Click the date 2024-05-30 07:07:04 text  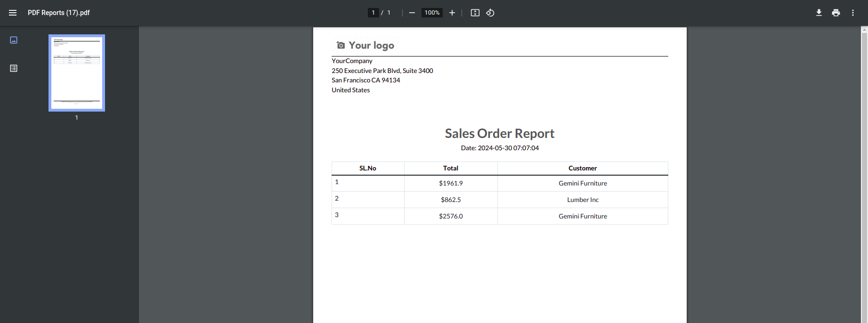pos(508,148)
